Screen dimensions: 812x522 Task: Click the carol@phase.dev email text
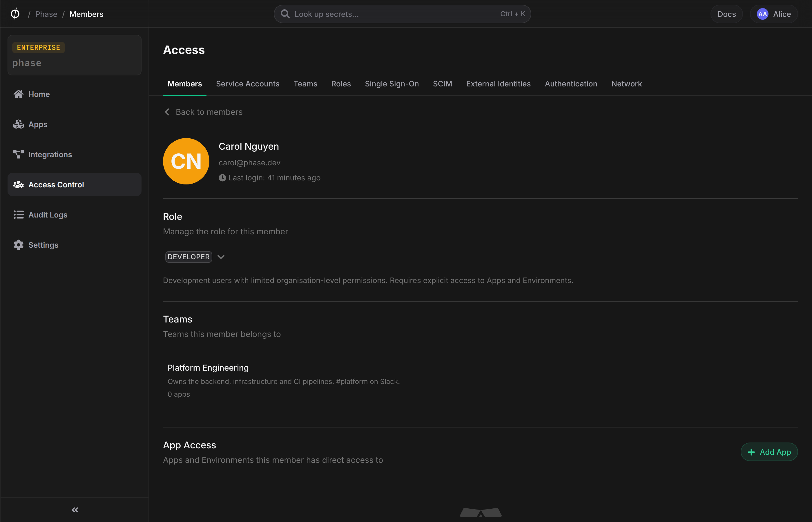(249, 162)
